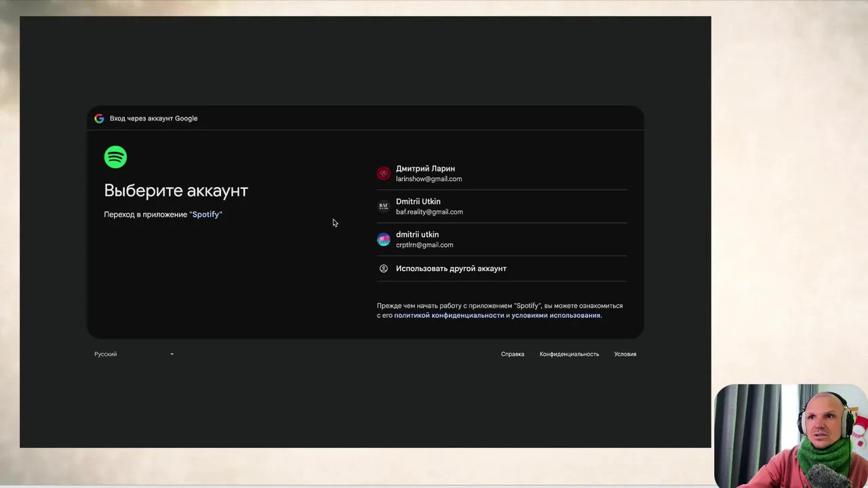Open the Русский language dropdown

134,354
